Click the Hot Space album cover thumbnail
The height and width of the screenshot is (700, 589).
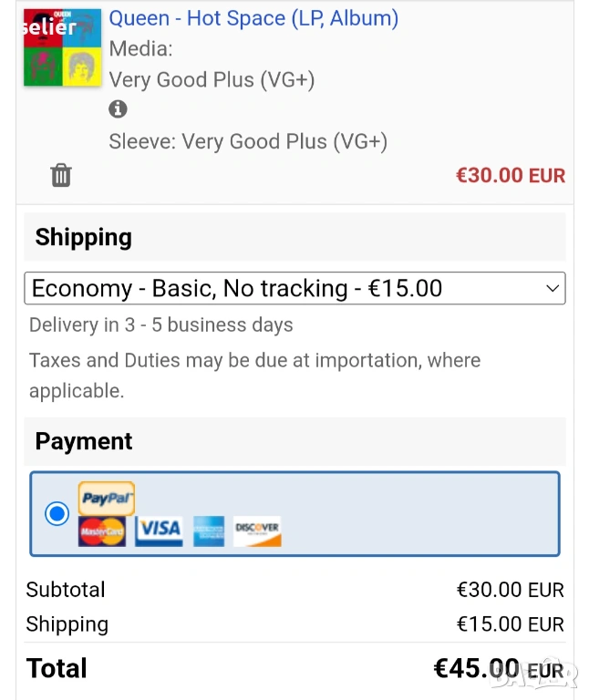coord(62,47)
